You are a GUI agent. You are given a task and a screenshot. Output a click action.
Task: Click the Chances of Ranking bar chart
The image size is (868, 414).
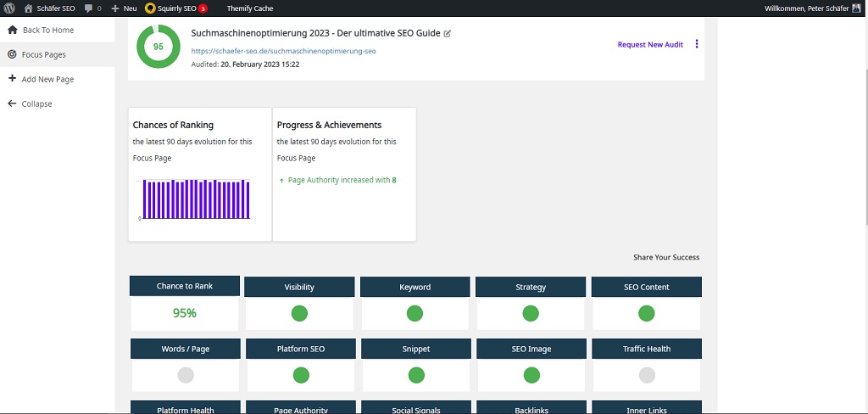click(x=196, y=199)
